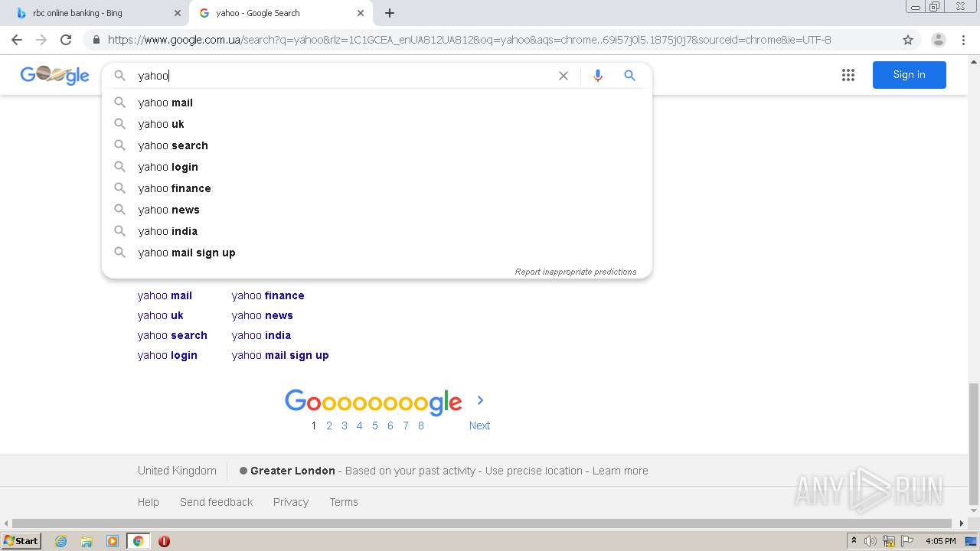
Task: Go to results page 8
Action: (421, 425)
